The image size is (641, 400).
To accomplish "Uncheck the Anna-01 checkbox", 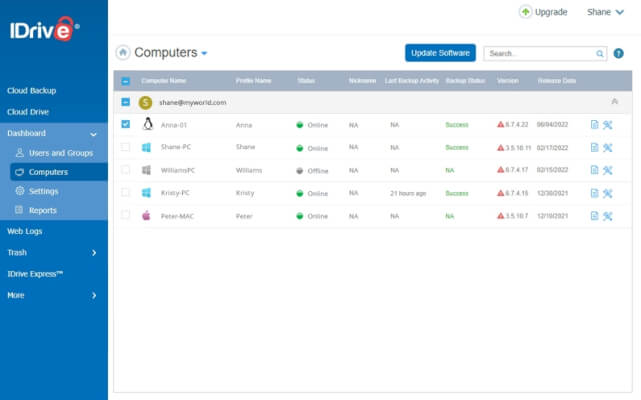I will pos(126,124).
